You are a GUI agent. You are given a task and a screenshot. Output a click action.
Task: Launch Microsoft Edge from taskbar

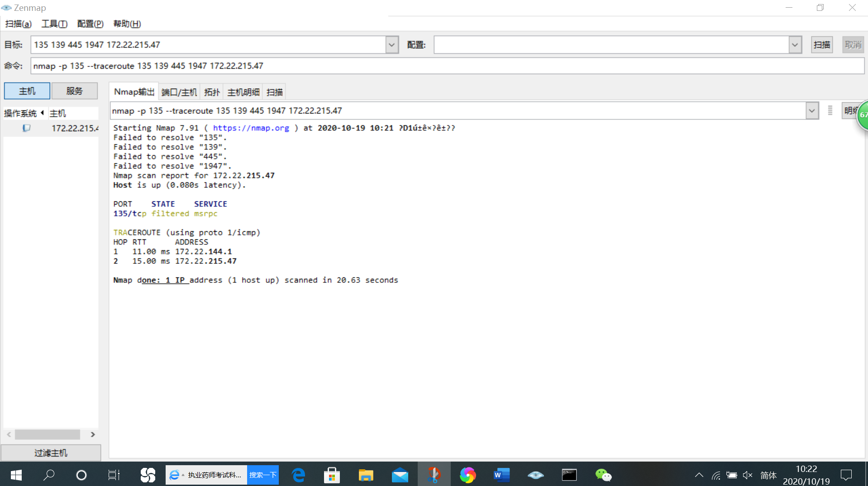(299, 475)
